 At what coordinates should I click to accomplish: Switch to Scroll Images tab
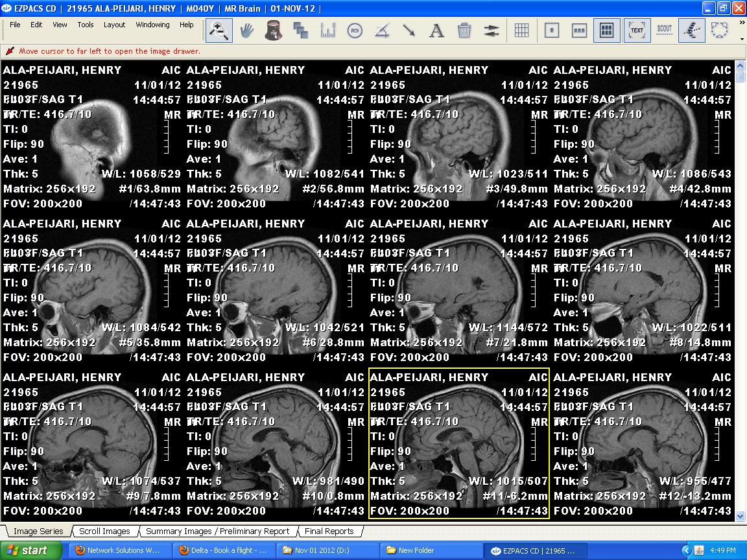coord(104,531)
